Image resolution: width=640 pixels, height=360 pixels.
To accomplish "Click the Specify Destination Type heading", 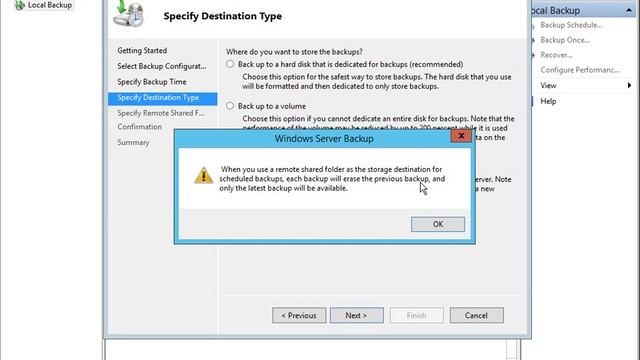I will 222,16.
